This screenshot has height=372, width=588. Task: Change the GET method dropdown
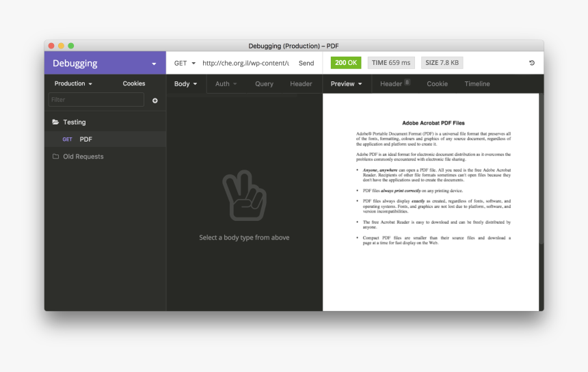[x=185, y=63]
